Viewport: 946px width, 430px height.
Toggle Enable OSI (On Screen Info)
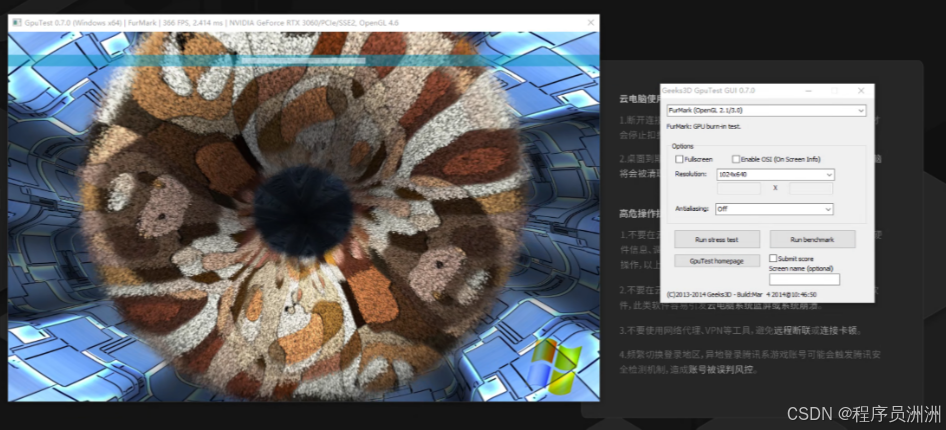(x=737, y=159)
